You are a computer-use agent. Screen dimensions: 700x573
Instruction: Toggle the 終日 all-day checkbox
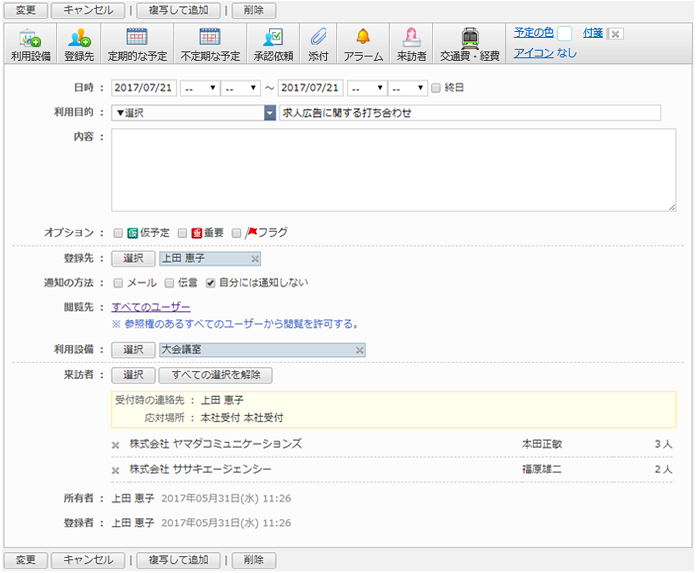[x=436, y=88]
